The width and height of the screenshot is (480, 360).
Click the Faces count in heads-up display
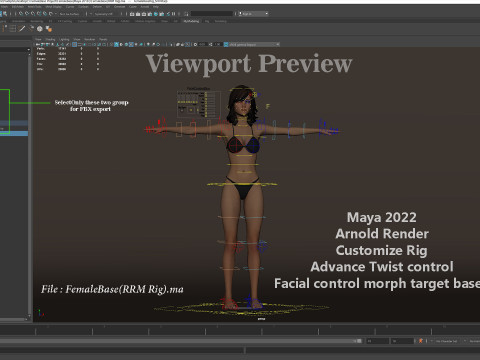pyautogui.click(x=62, y=59)
